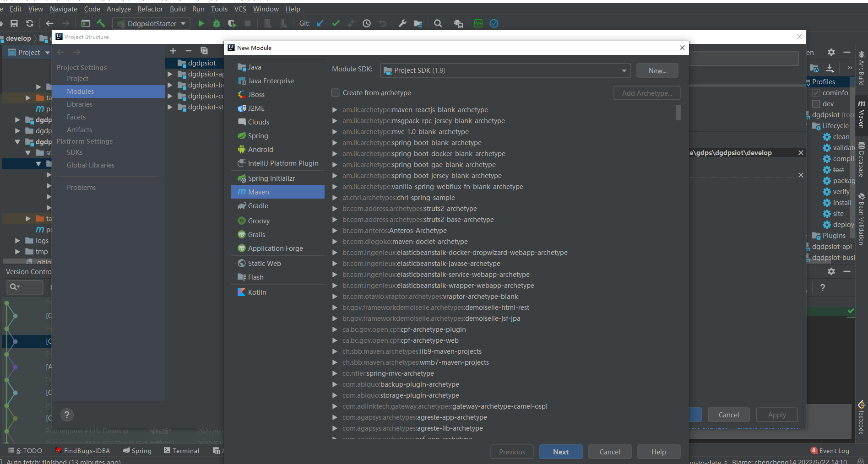868x464 pixels.
Task: Run with coverage using the shield icon
Action: coord(232,23)
